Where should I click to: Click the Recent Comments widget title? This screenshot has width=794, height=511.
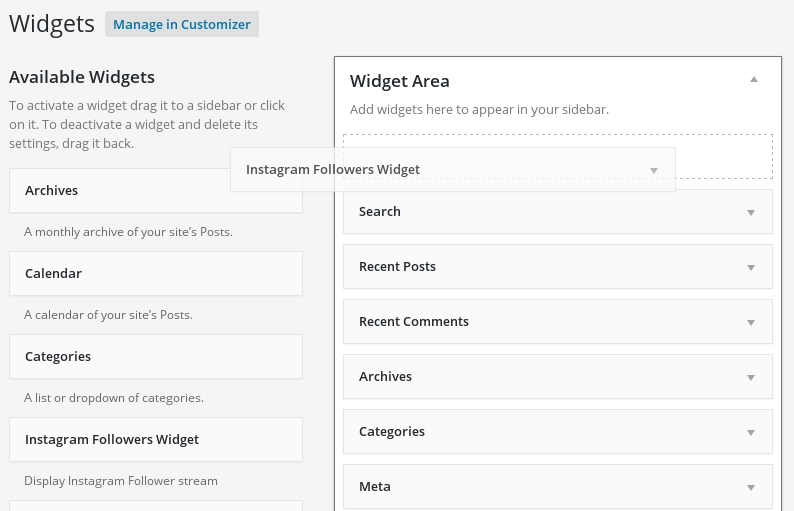pos(414,322)
